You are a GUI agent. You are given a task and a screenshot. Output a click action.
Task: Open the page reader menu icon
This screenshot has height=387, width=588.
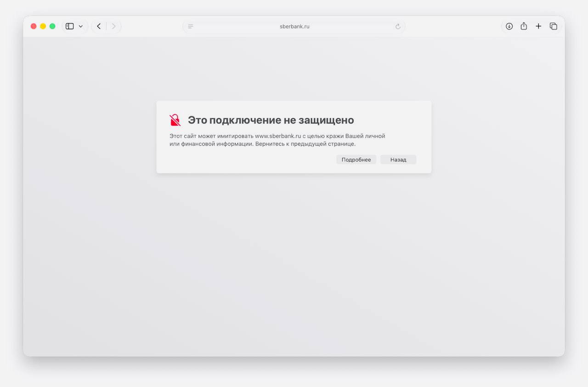pyautogui.click(x=191, y=27)
